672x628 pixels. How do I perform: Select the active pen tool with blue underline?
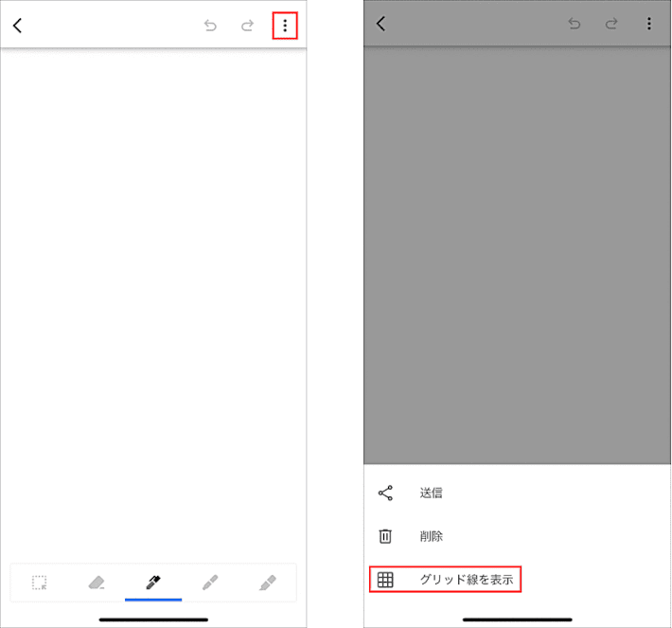tap(153, 583)
